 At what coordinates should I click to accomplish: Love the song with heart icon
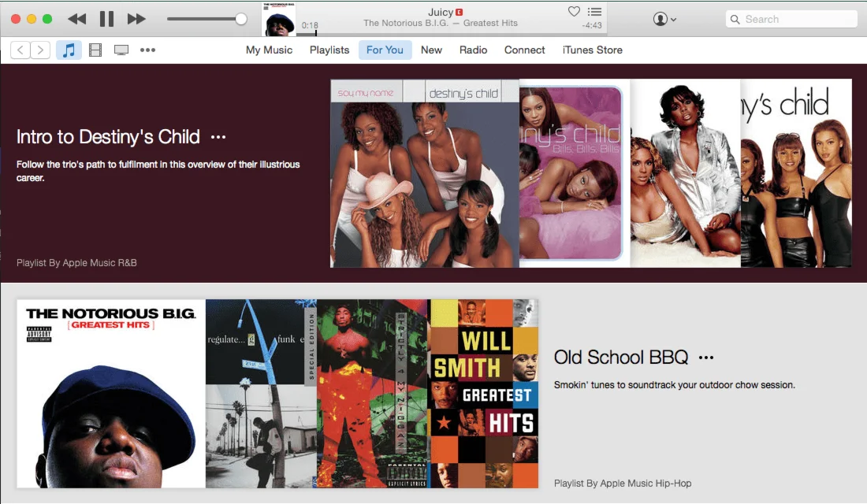pos(574,11)
